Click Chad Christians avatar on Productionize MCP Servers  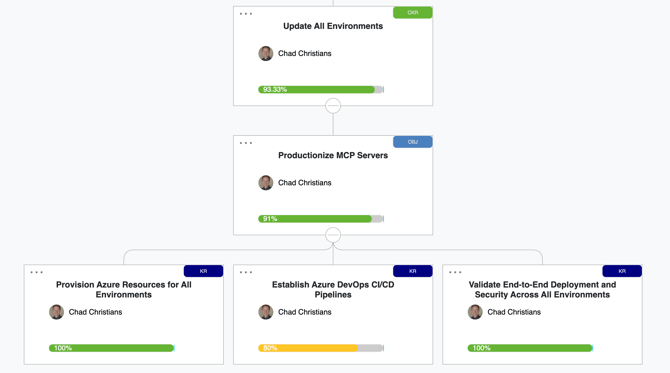point(265,183)
